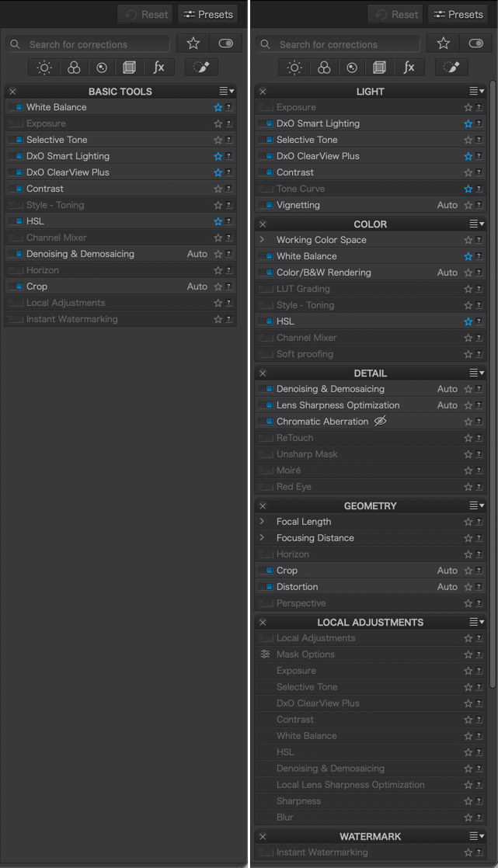Help icon for Moiré row
This screenshot has height=868, width=498.
coord(479,470)
